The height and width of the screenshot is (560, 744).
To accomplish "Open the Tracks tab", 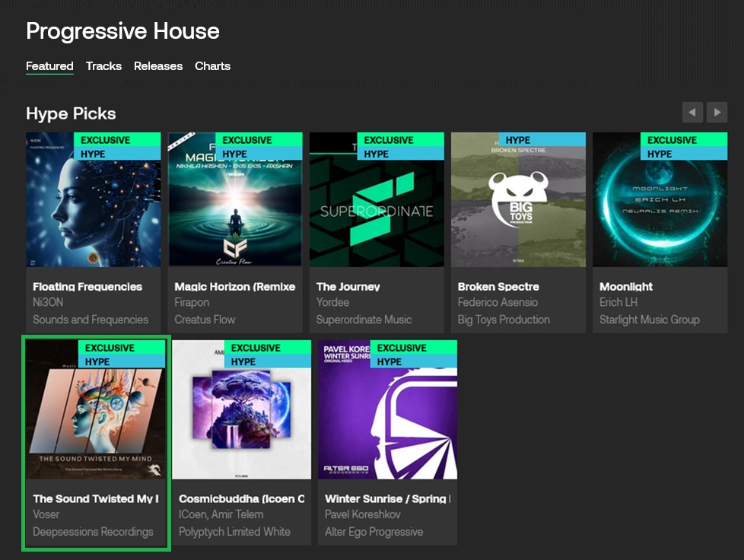I will point(103,66).
